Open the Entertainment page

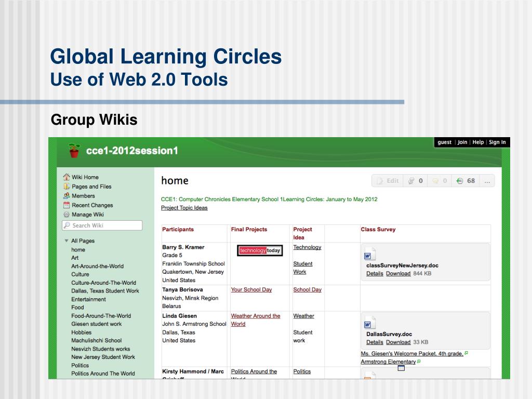88,299
